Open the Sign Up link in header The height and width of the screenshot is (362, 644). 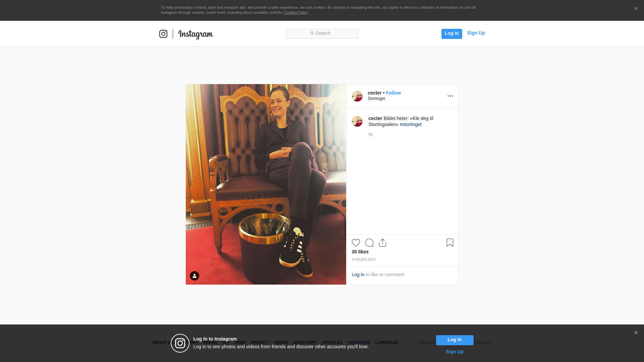tap(476, 33)
